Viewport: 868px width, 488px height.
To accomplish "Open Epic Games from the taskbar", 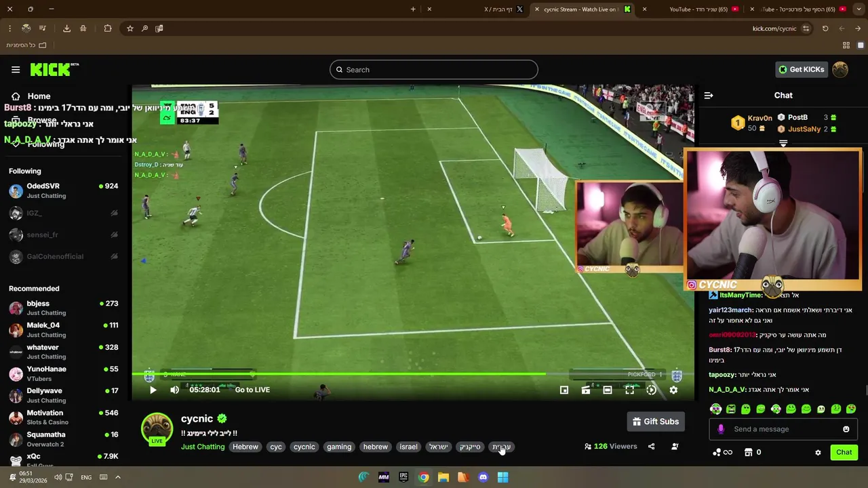I will coord(403,477).
